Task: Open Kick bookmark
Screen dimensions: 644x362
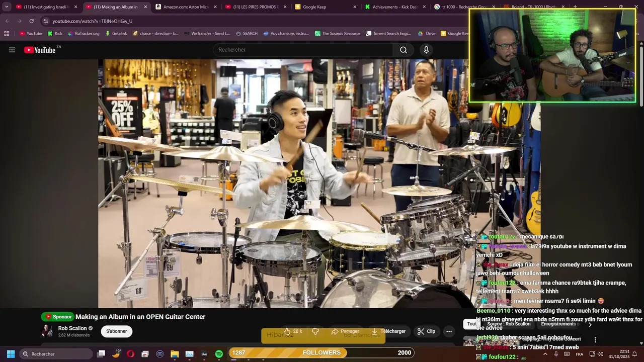Action: [55, 34]
